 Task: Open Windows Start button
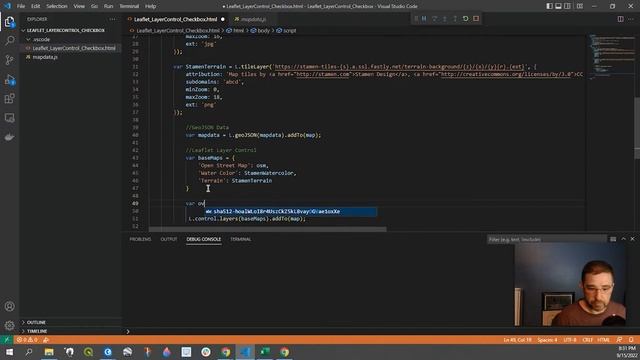(x=9, y=352)
